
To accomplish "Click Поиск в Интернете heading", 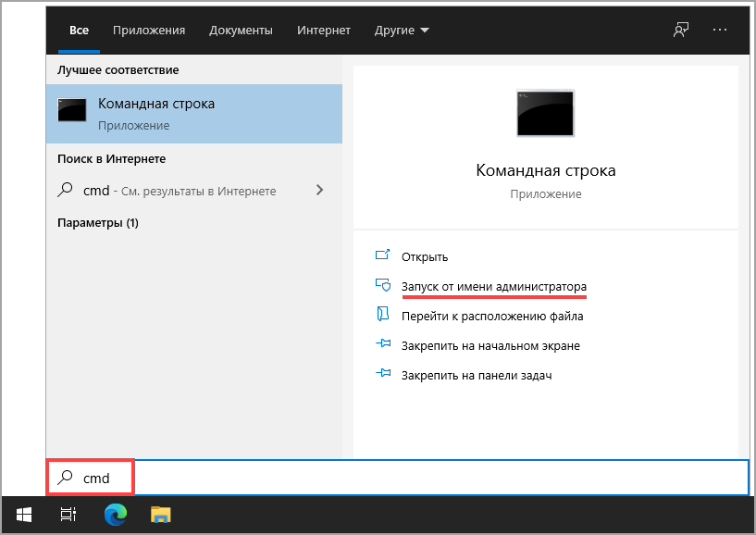I will [x=111, y=158].
